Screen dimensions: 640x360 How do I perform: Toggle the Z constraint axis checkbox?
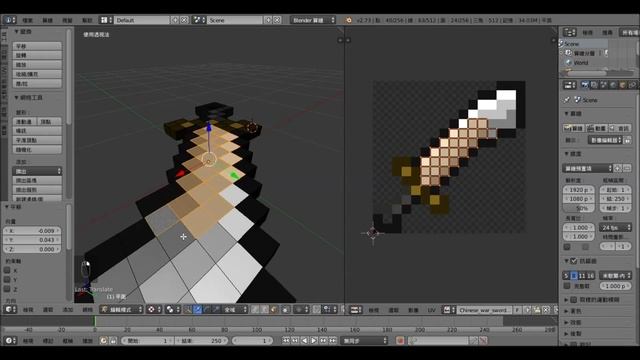click(x=7, y=289)
